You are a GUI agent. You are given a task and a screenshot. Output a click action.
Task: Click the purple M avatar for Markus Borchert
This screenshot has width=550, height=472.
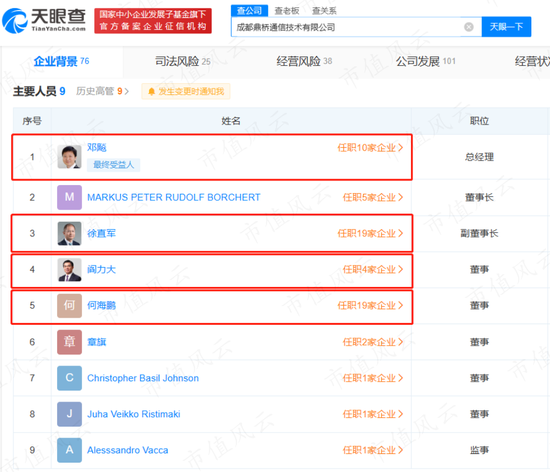[x=69, y=197]
